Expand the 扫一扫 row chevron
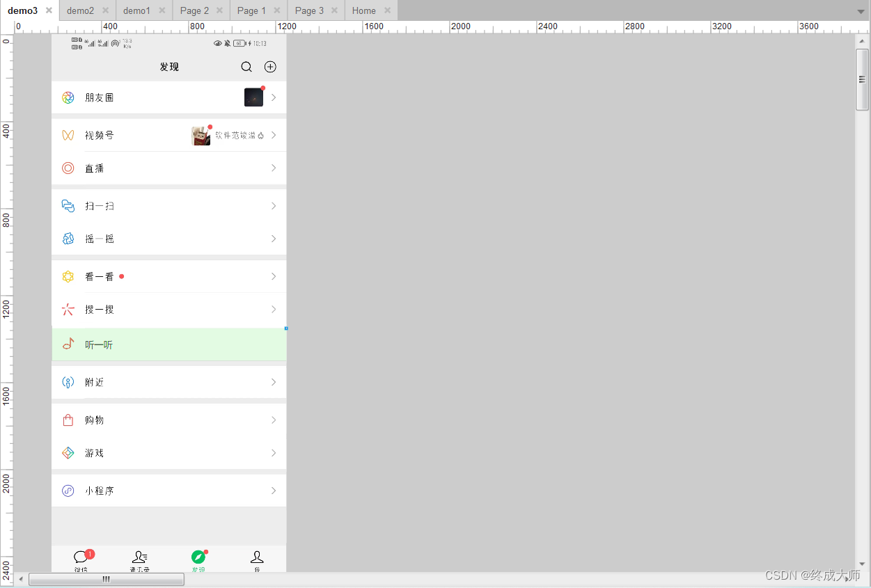The width and height of the screenshot is (871, 588). [274, 206]
